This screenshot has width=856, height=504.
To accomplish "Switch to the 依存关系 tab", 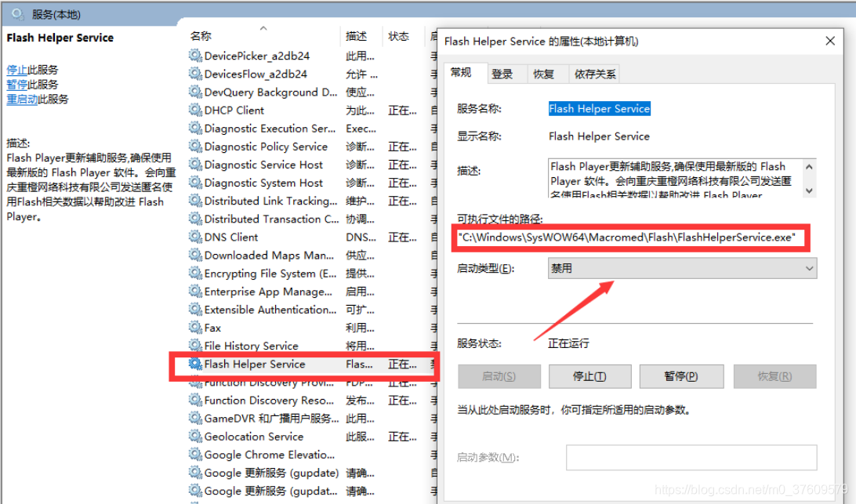I will pyautogui.click(x=594, y=74).
